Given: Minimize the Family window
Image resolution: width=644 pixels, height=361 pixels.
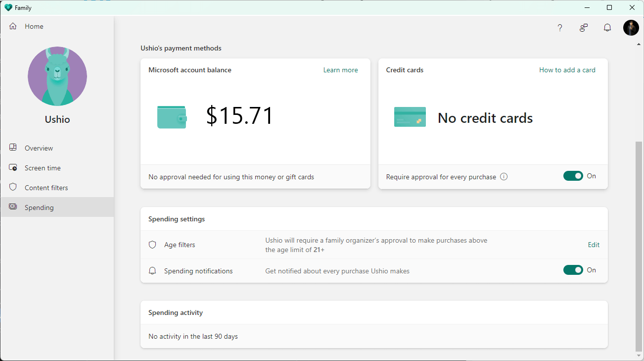Looking at the screenshot, I should point(587,7).
